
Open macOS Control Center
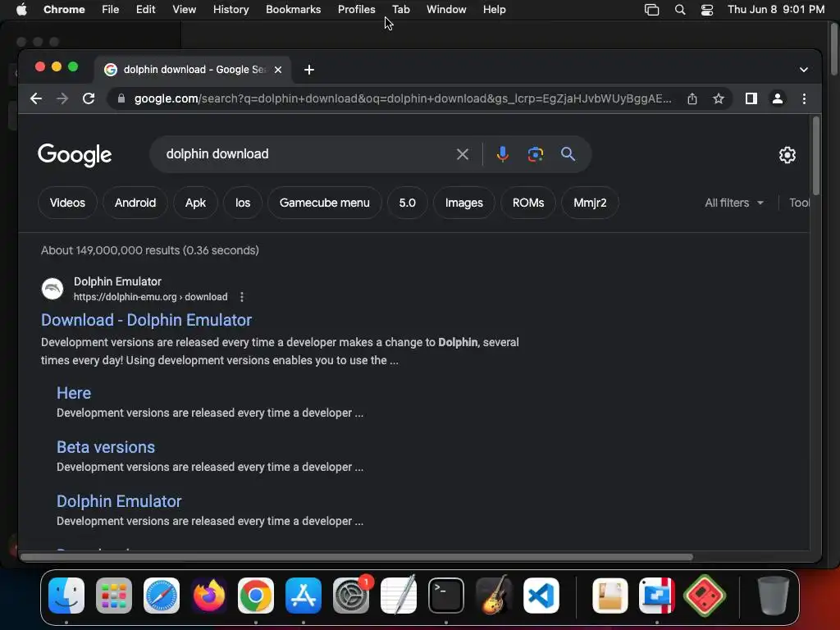(x=706, y=10)
